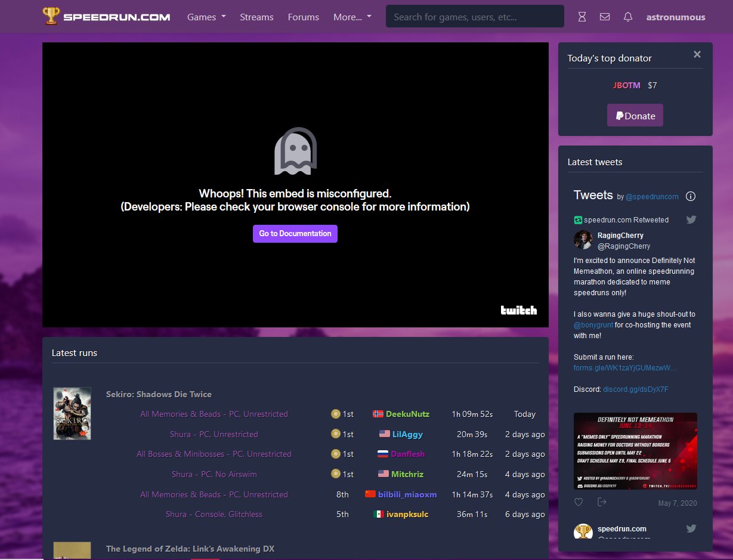
Task: Click the US flag next to Mitchriz
Action: point(383,474)
